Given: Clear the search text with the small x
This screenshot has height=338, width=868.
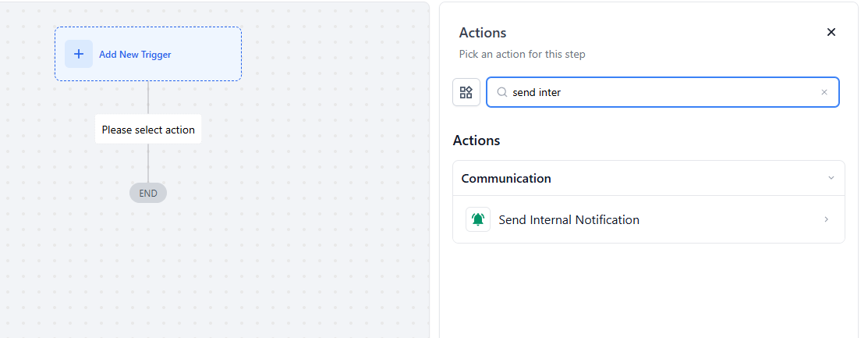Looking at the screenshot, I should coord(824,93).
